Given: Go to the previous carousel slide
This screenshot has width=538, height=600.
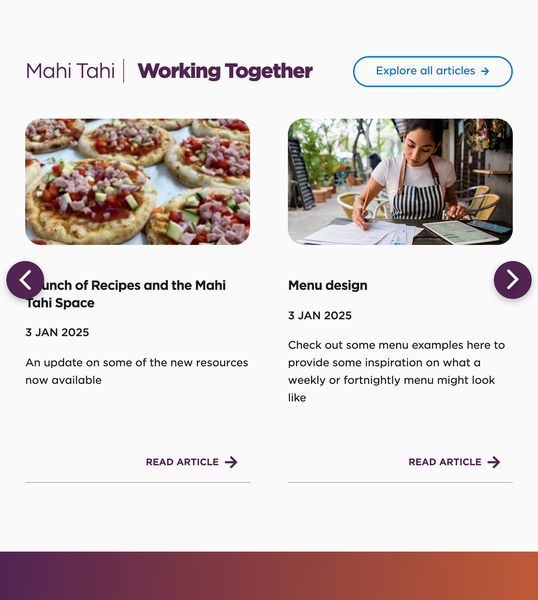Looking at the screenshot, I should click(x=25, y=280).
